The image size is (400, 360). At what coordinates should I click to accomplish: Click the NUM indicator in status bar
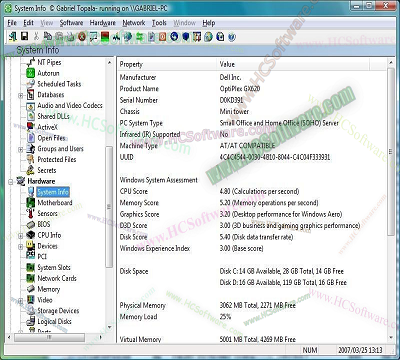pyautogui.click(x=310, y=350)
